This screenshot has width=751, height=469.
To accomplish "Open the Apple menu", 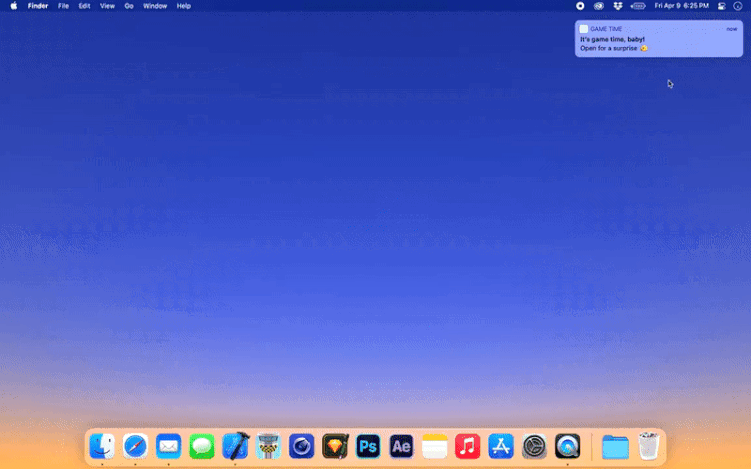I will (14, 6).
